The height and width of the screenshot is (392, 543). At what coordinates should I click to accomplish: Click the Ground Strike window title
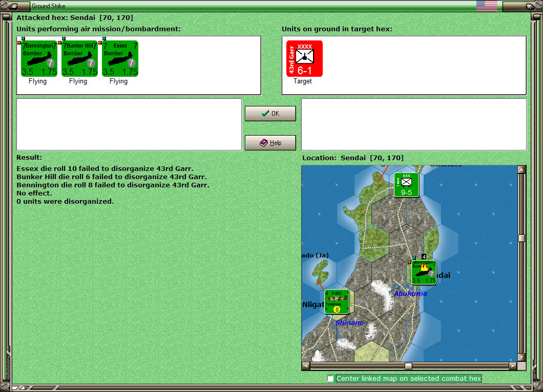pyautogui.click(x=49, y=6)
